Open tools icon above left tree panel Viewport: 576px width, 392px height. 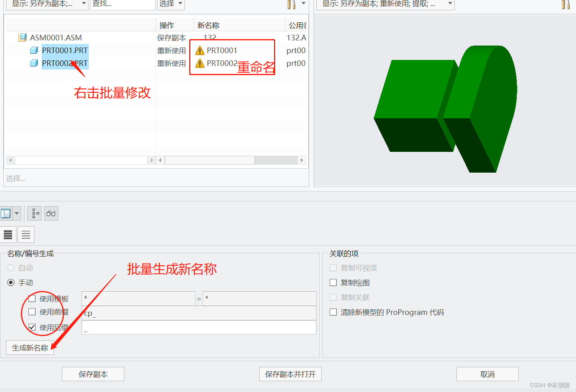tap(292, 4)
